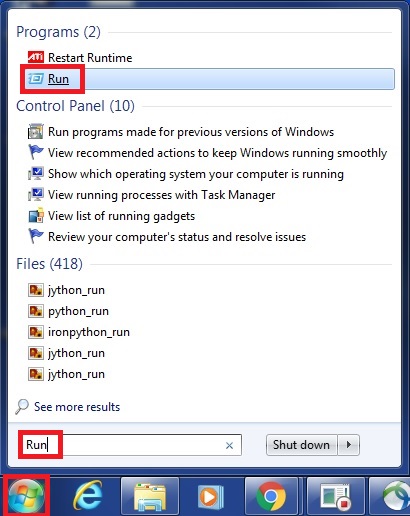Open the ironpython_run file result
Image resolution: width=410 pixels, height=516 pixels.
pos(89,332)
